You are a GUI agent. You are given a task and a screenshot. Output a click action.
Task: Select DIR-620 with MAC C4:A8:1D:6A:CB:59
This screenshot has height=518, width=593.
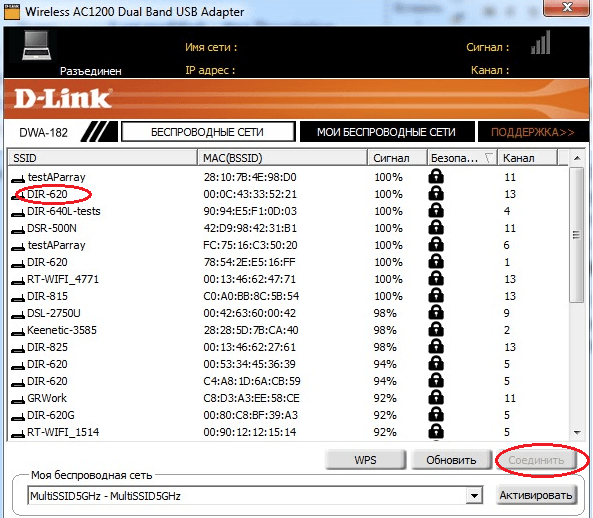[x=287, y=381]
